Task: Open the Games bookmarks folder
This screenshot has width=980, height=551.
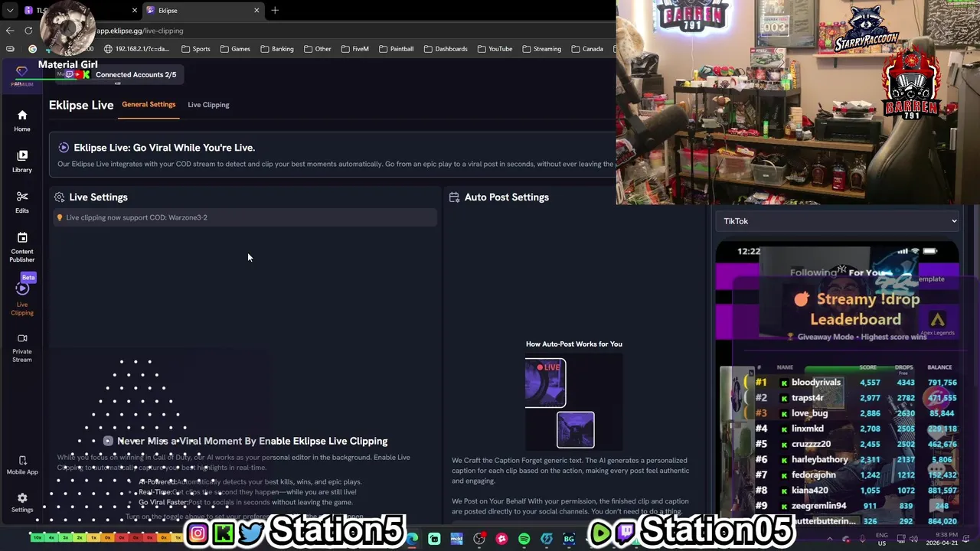Action: tap(235, 49)
